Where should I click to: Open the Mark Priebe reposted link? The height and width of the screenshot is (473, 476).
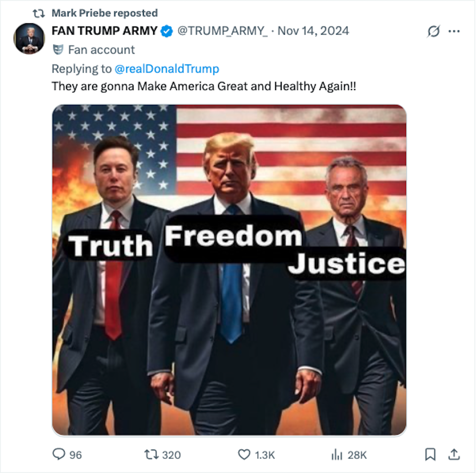point(104,13)
